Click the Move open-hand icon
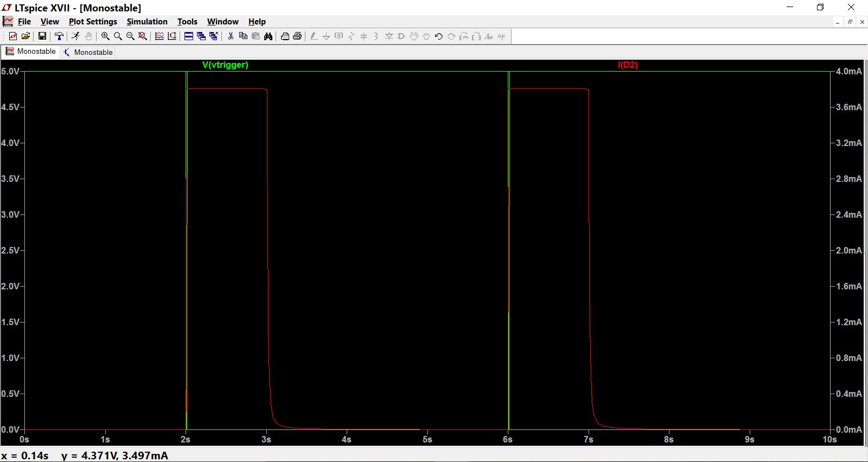The height and width of the screenshot is (462, 868). [414, 36]
